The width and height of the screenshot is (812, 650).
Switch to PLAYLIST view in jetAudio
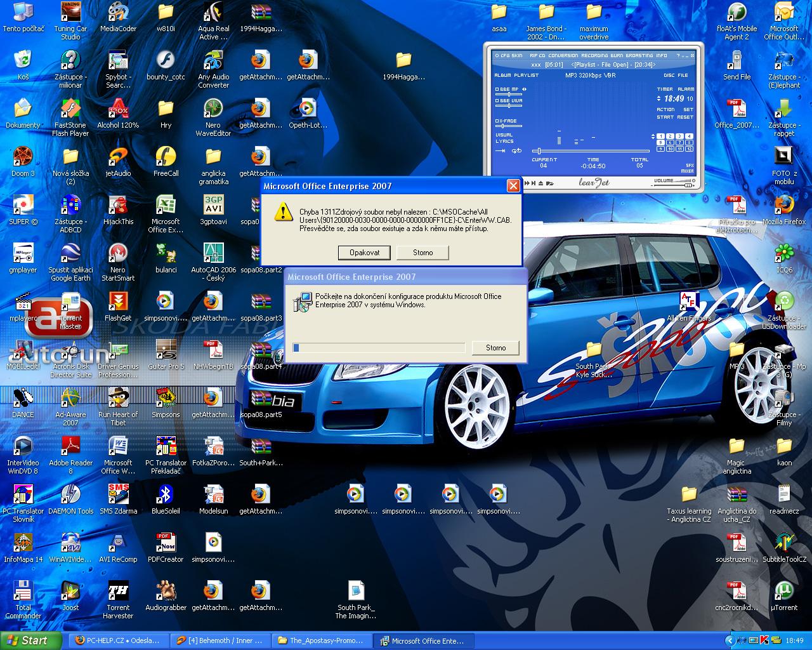(x=526, y=76)
